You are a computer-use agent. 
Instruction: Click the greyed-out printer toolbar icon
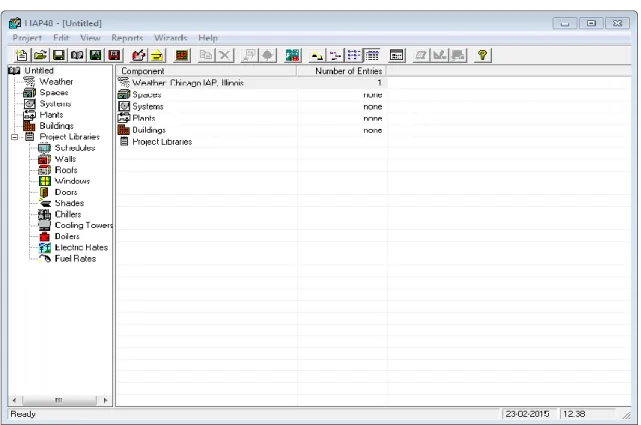(458, 55)
